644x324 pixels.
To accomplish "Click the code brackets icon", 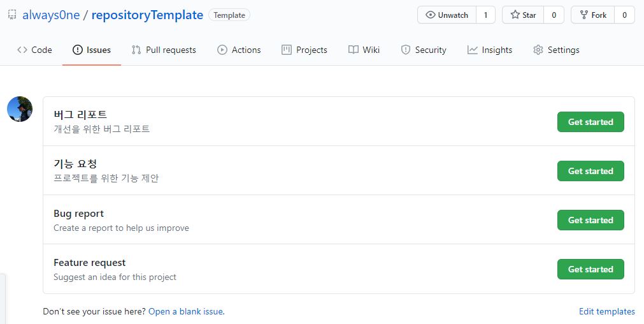I will 22,50.
